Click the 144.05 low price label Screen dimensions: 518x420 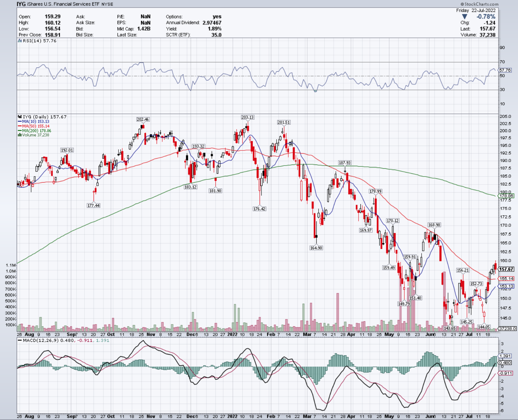[x=484, y=327]
